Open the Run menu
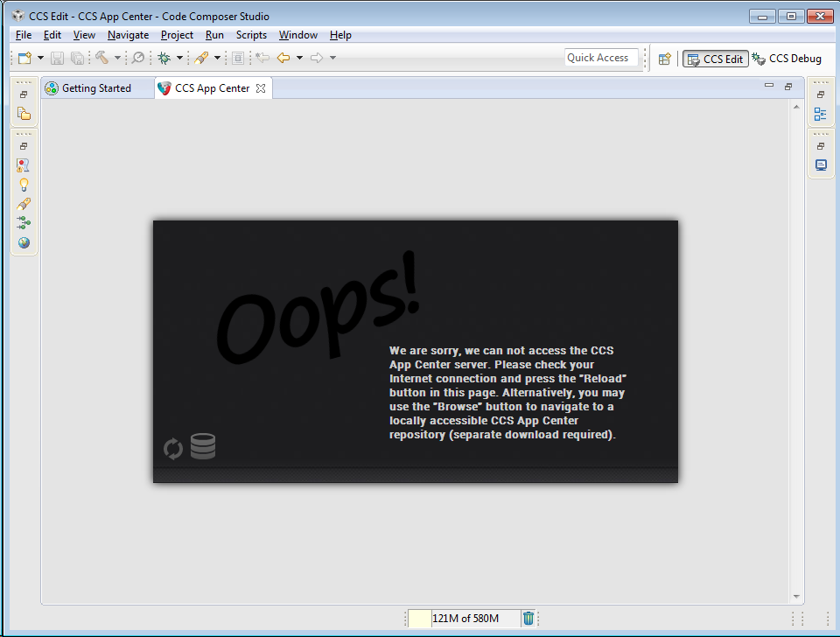 pos(214,35)
